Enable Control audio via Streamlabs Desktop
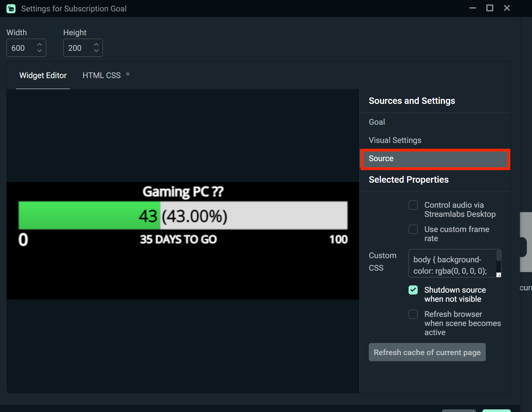The width and height of the screenshot is (532, 412). point(413,205)
